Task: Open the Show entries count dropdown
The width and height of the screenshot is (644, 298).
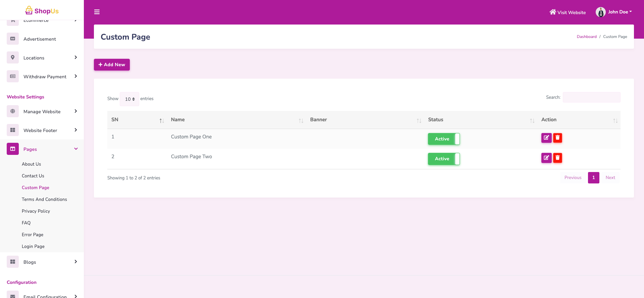Action: point(129,99)
